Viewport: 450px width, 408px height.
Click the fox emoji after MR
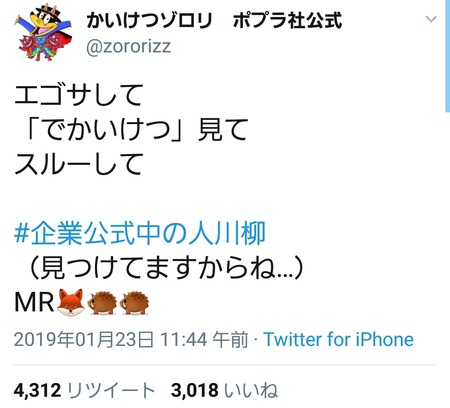click(x=71, y=303)
